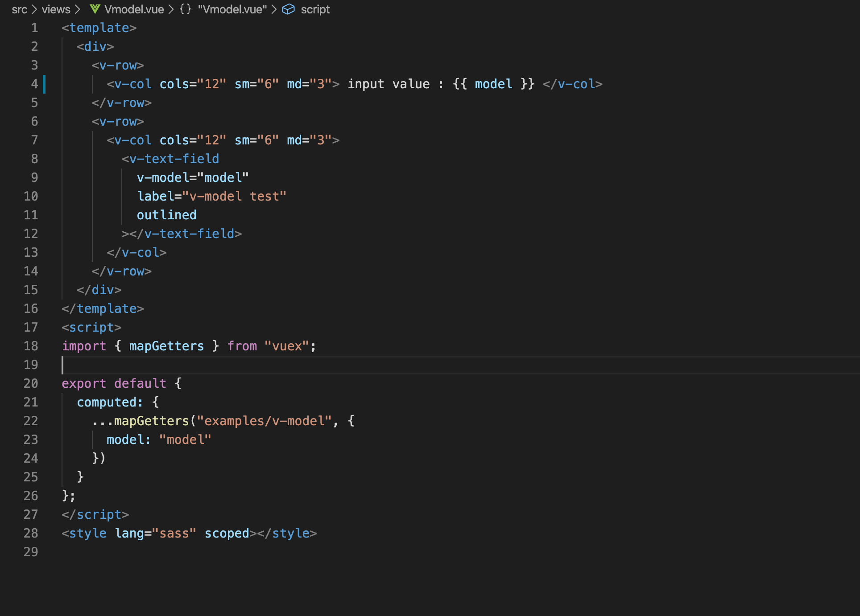The image size is (860, 616).
Task: Click 'input value :' text on line 4
Action: tap(396, 84)
